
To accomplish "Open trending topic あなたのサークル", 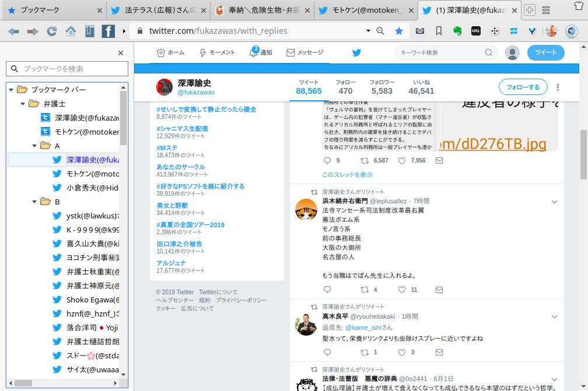I will [x=181, y=167].
